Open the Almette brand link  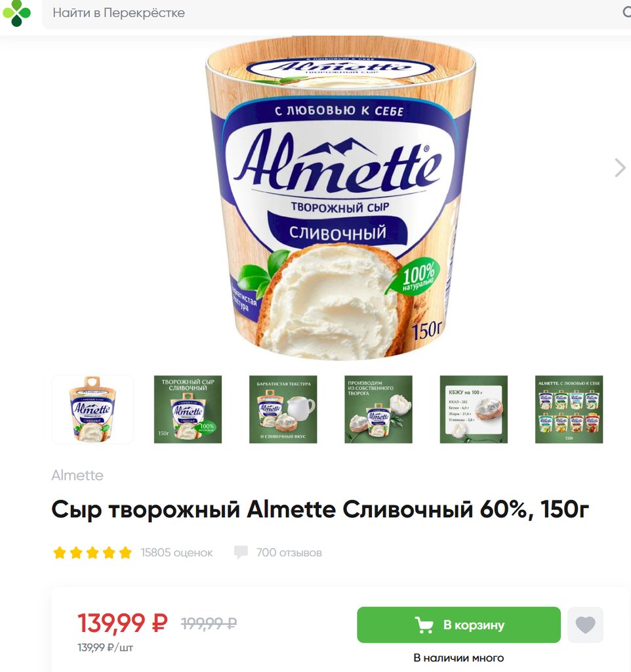pos(77,475)
